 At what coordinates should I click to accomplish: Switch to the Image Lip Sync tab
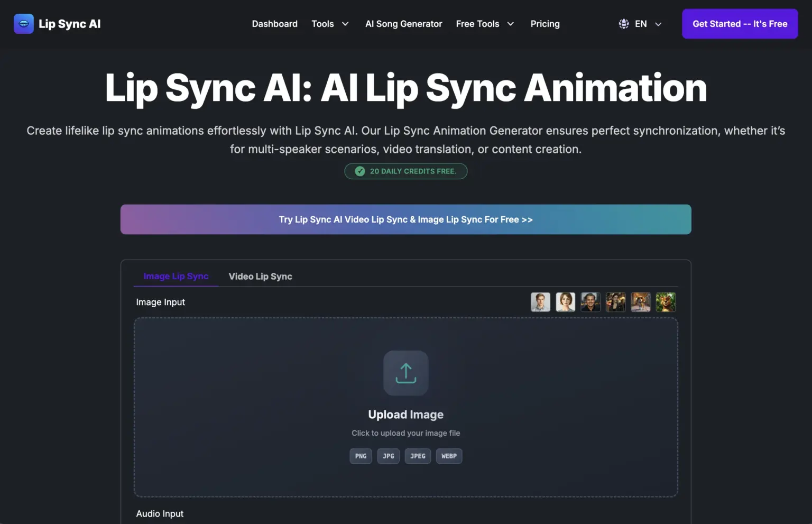tap(176, 276)
